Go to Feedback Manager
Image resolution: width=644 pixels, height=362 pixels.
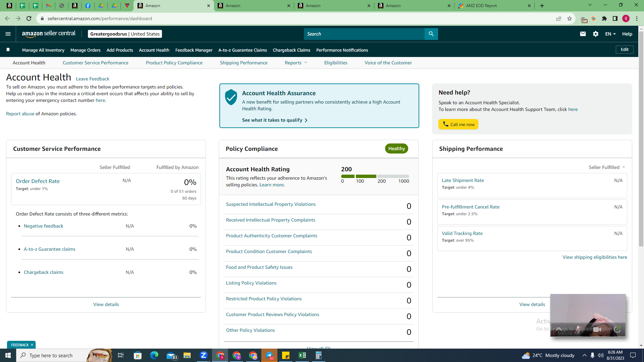194,50
